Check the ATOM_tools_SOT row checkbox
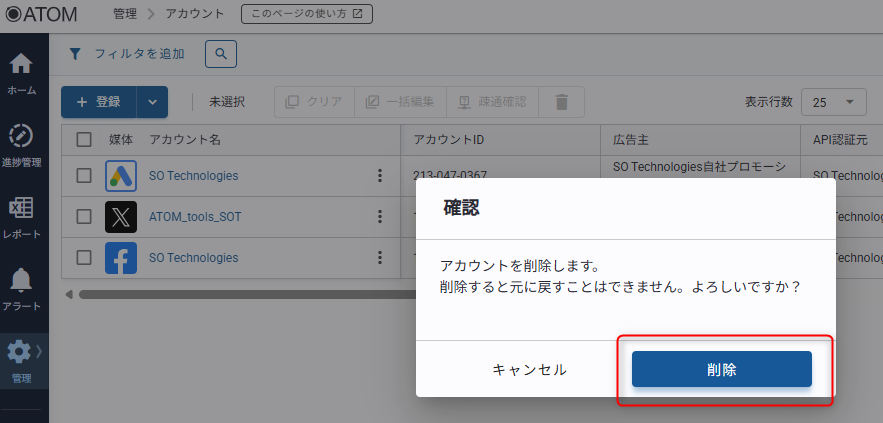883x423 pixels. coord(84,217)
